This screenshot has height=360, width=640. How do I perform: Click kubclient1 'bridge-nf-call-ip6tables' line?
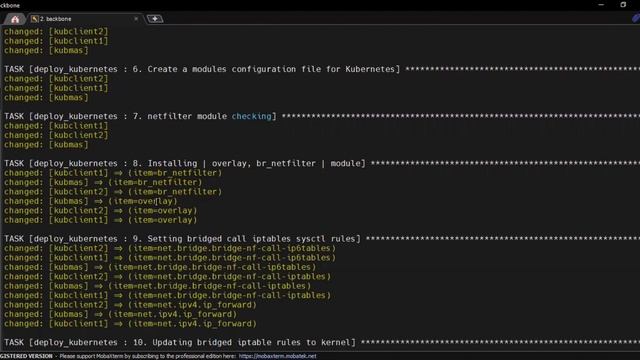point(170,258)
